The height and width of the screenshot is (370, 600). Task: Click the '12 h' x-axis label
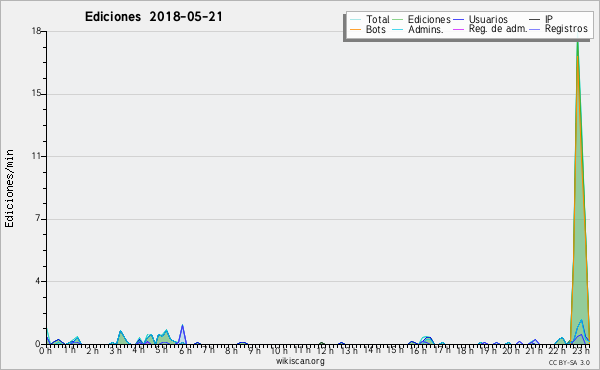point(324,350)
